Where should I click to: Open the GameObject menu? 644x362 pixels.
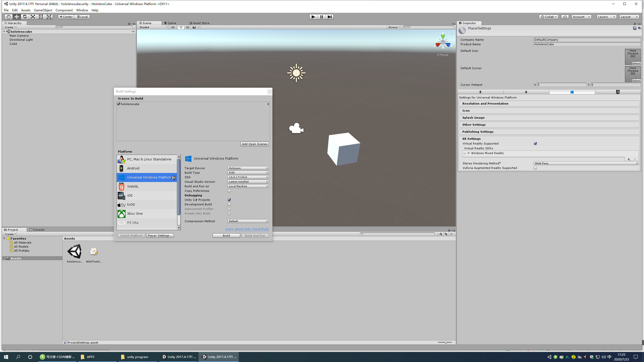[43, 10]
